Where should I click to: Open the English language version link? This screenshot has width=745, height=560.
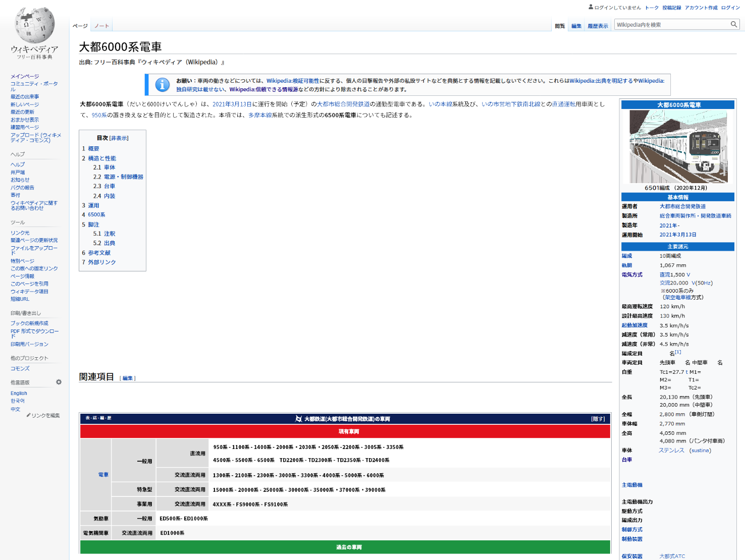[x=19, y=394]
